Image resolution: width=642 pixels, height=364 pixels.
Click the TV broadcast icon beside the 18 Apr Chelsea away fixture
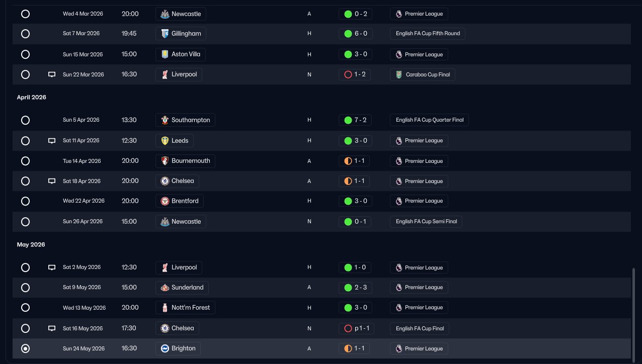pos(51,181)
